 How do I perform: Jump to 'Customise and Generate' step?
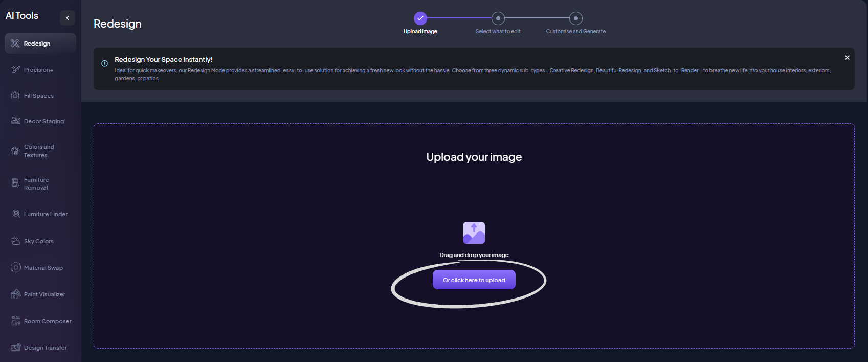[575, 18]
